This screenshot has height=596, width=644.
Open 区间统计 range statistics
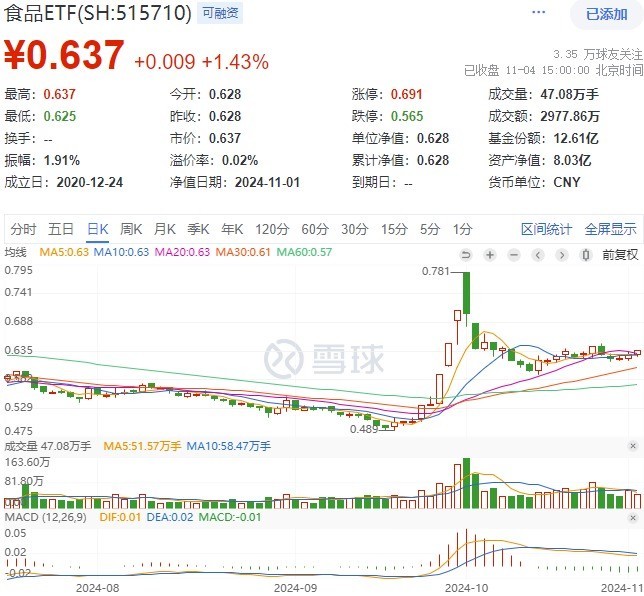[x=546, y=229]
